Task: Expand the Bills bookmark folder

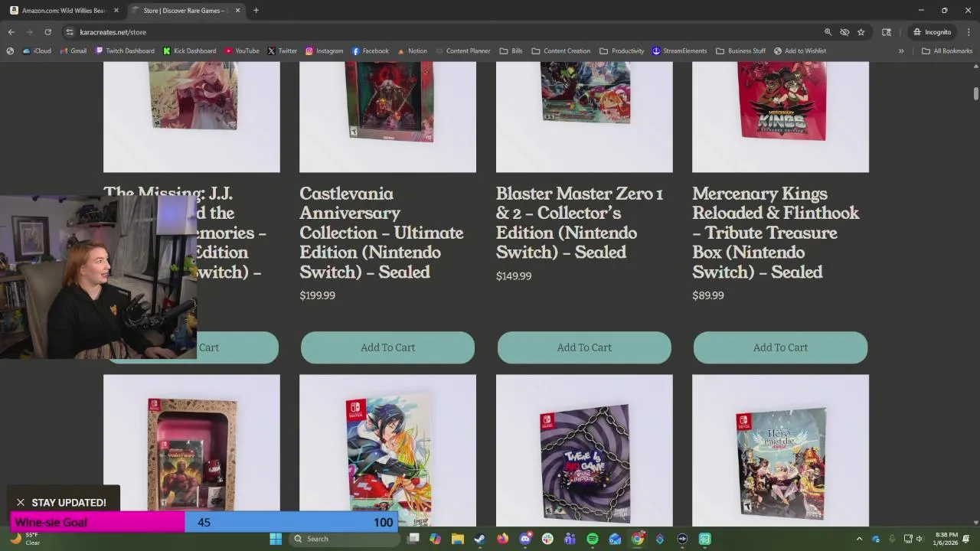Action: [x=511, y=51]
